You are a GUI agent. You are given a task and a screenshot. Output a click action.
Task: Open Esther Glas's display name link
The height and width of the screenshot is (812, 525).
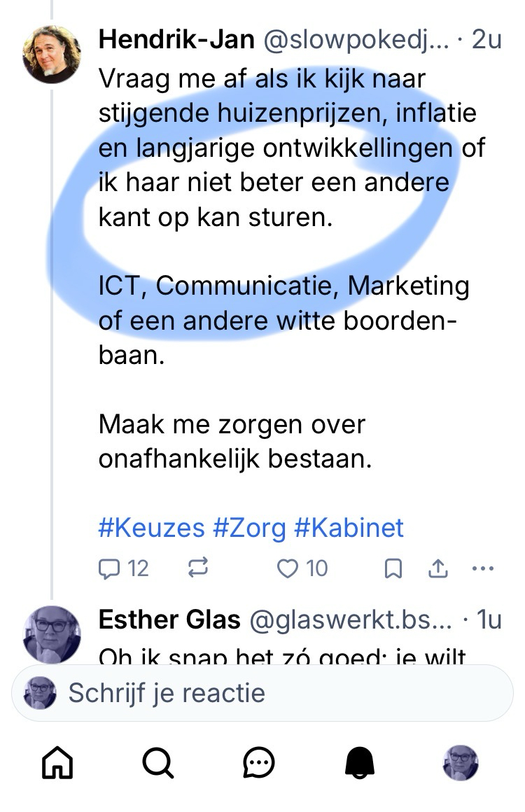pos(169,619)
